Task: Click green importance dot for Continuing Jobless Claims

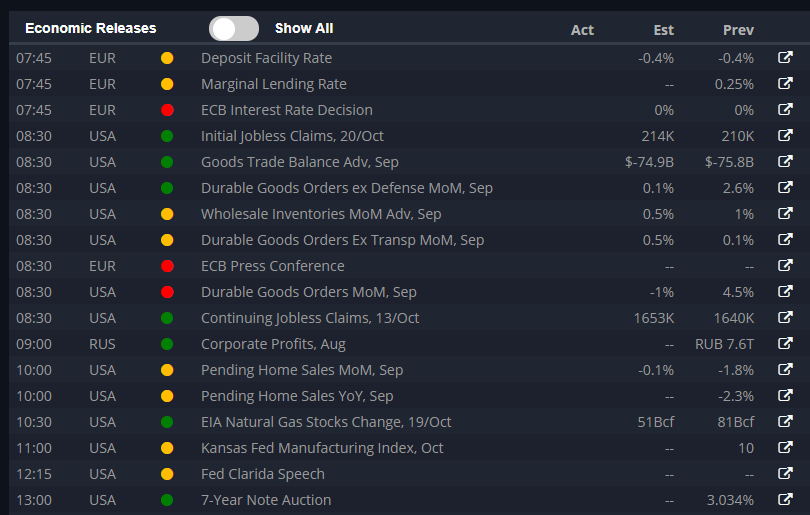Action: (167, 318)
